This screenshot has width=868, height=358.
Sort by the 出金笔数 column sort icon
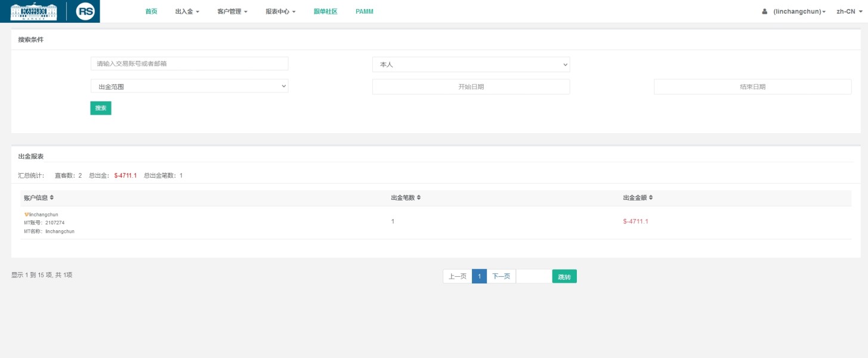[x=419, y=197]
